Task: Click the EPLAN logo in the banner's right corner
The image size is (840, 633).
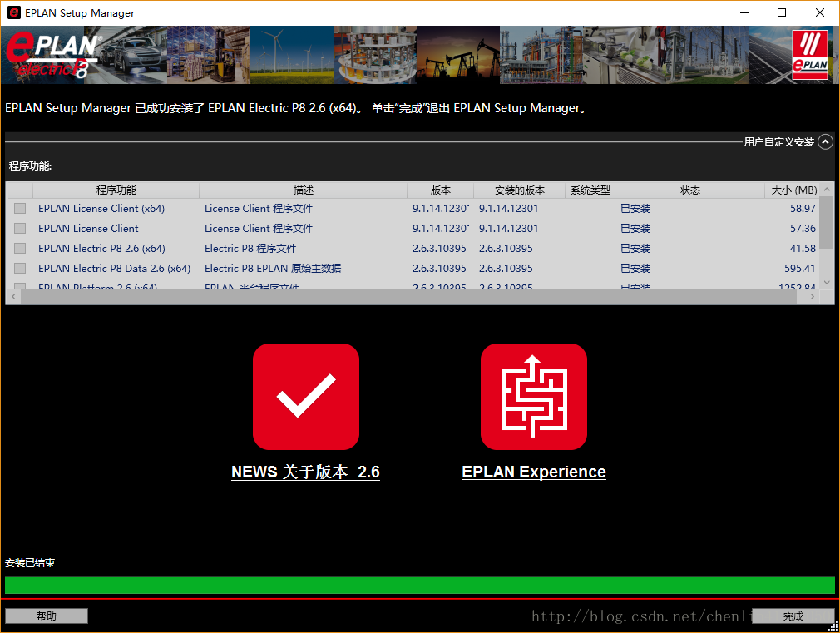Action: click(809, 55)
